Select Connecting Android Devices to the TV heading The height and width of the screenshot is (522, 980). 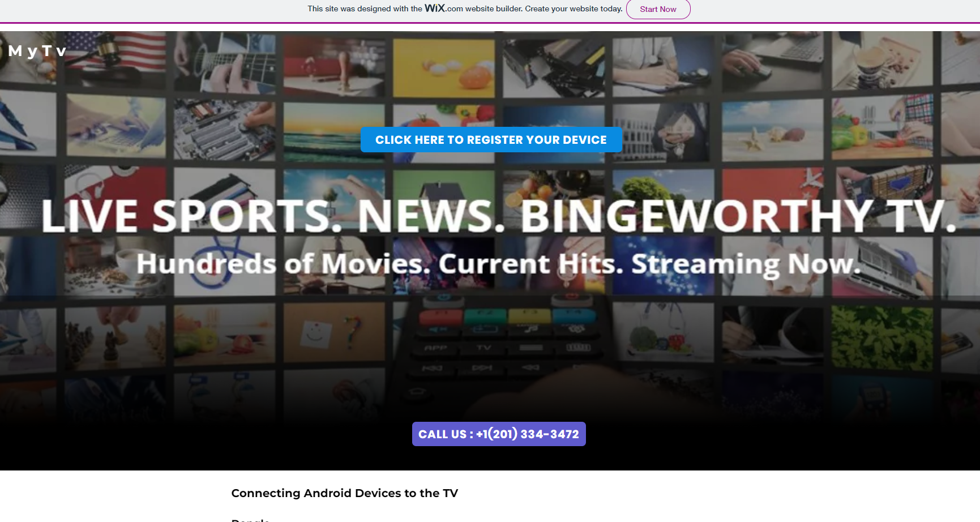(x=344, y=493)
